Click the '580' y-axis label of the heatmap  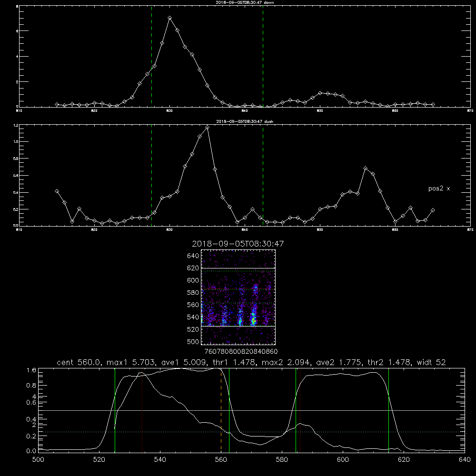[x=193, y=293]
